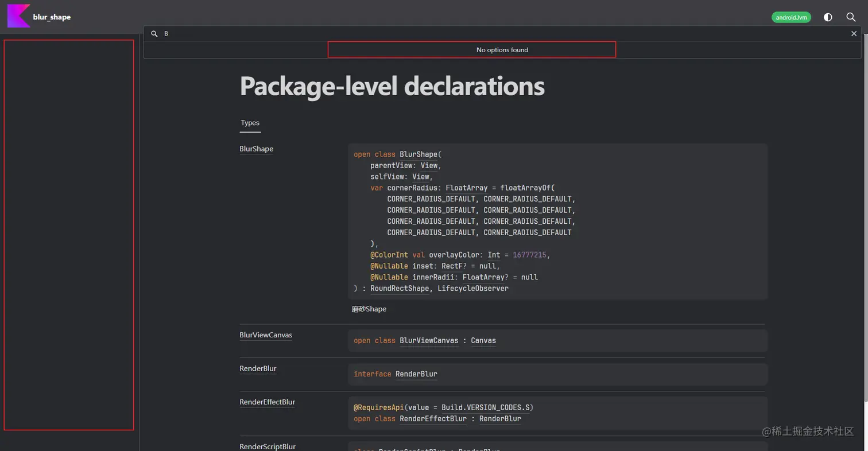Click the '磨砂Shape' description text
Viewport: 868px width, 451px height.
(x=369, y=309)
